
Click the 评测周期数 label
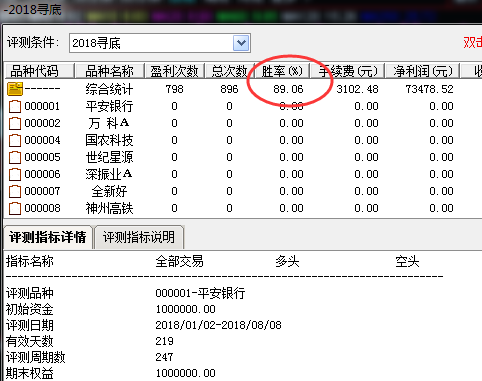[x=36, y=357]
